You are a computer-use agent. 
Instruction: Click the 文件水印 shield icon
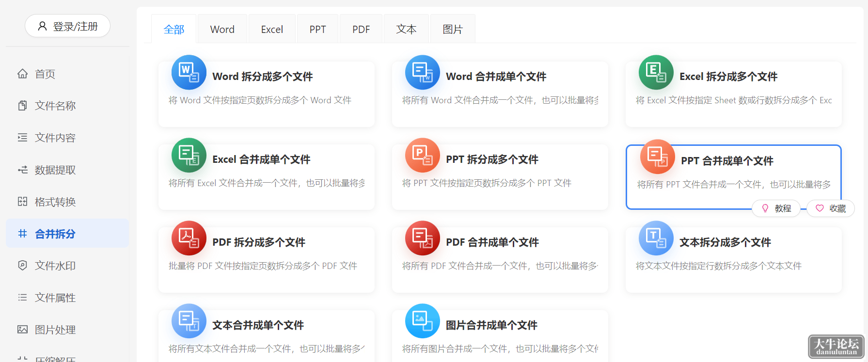pyautogui.click(x=23, y=266)
